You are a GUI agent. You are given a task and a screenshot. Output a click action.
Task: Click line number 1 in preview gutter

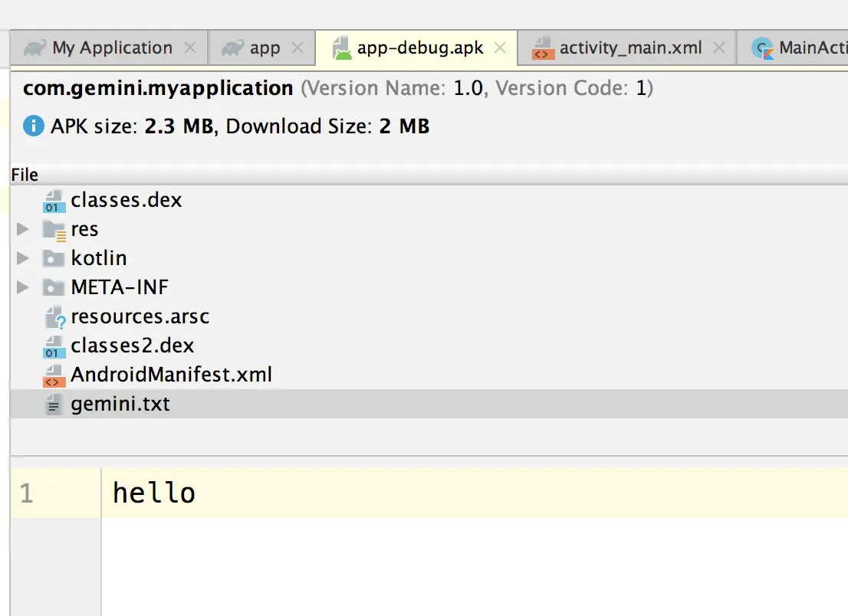point(27,493)
